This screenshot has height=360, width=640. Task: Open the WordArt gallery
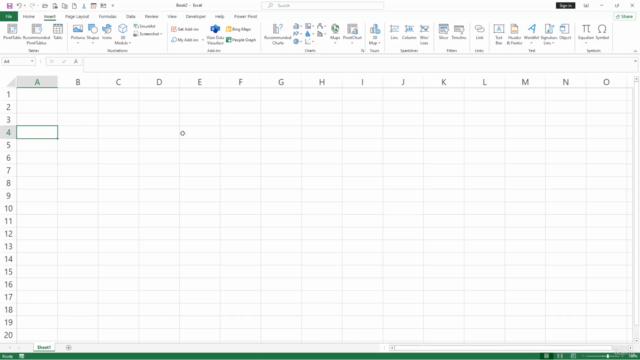(x=531, y=33)
